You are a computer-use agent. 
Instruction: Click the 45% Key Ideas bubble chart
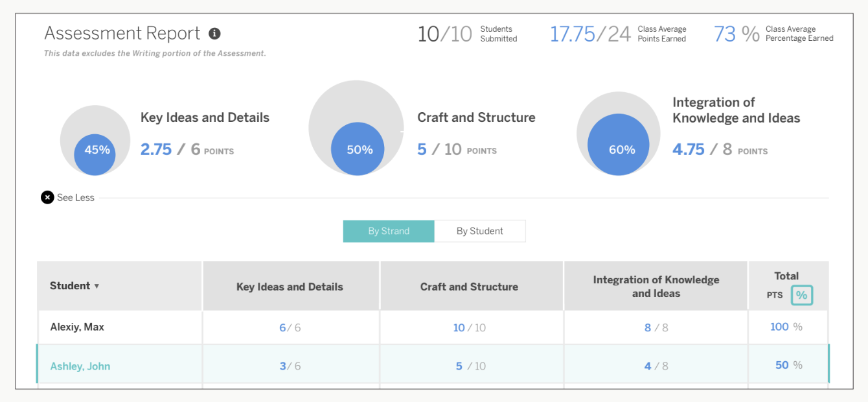(x=97, y=150)
